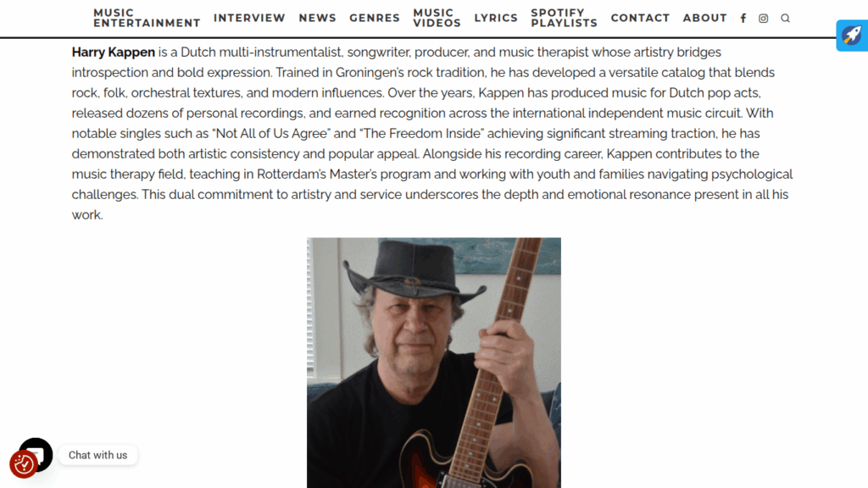The width and height of the screenshot is (868, 488).
Task: Open the Instagram profile icon
Action: [764, 19]
